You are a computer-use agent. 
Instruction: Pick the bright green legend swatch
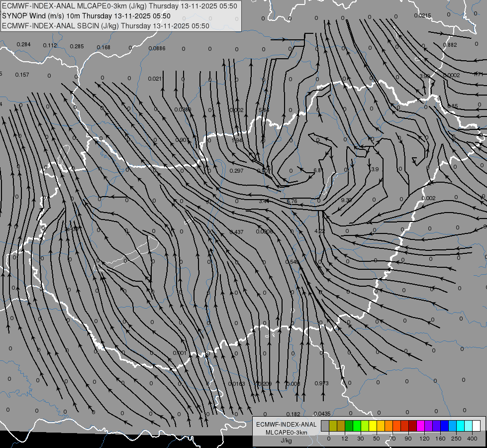[x=357, y=426]
